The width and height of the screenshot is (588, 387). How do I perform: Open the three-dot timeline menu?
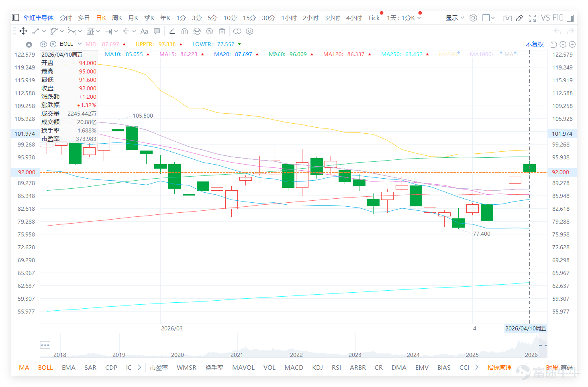pyautogui.click(x=45, y=345)
